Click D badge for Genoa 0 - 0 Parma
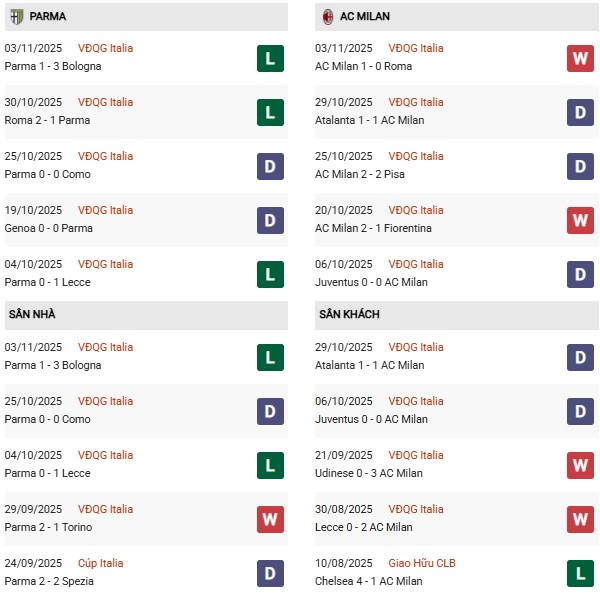Viewport: 600px width, 593px height. [x=270, y=220]
